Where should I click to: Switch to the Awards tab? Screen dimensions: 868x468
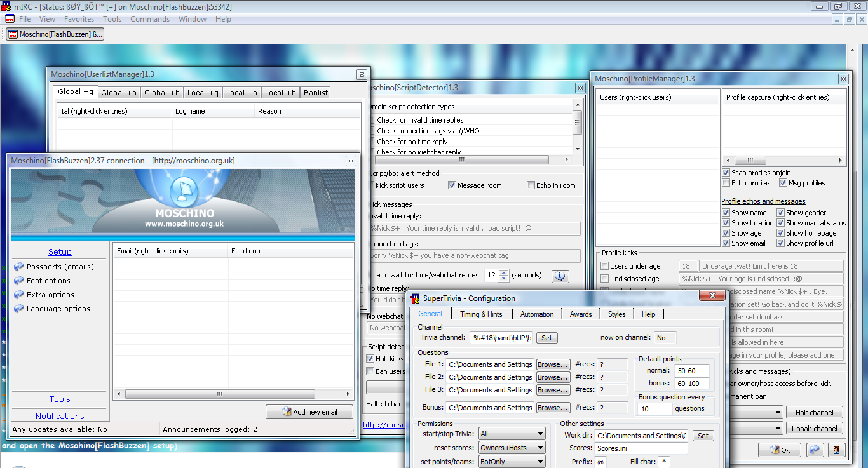click(x=581, y=314)
